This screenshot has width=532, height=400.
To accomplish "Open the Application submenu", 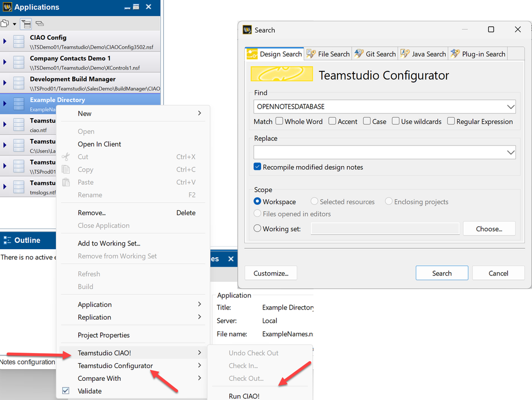I will click(x=133, y=305).
